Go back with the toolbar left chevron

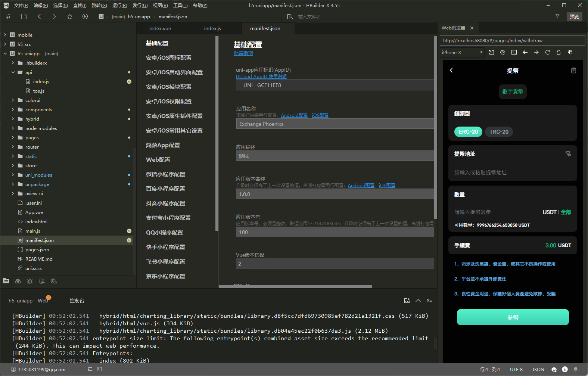click(39, 16)
